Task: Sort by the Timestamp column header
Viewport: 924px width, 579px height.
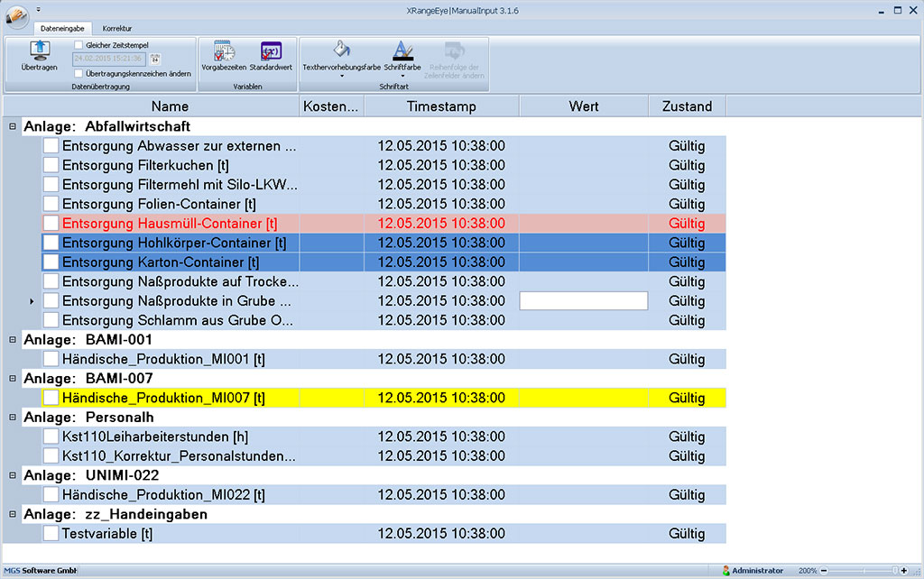Action: [442, 106]
